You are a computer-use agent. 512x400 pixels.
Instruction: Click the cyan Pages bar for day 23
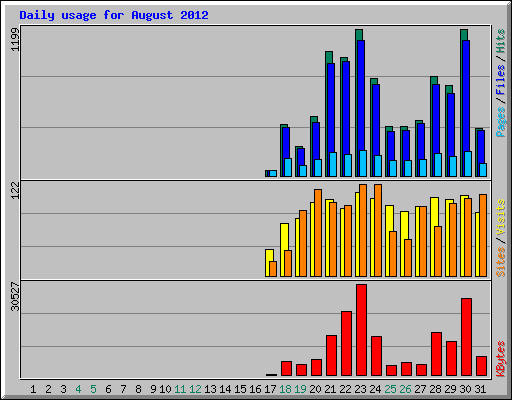pyautogui.click(x=363, y=163)
